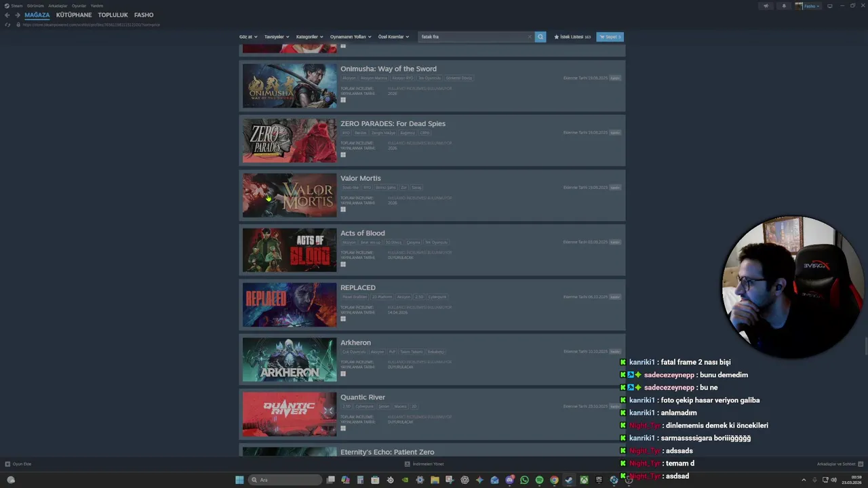This screenshot has height=488, width=868.
Task: Open File Explorer from the taskbar
Action: [x=435, y=480]
